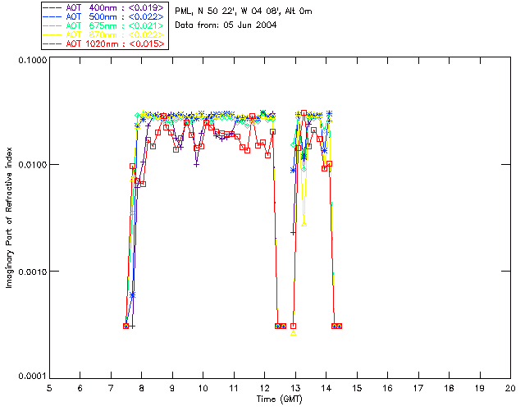Image resolution: width=525 pixels, height=420 pixels.
Task: Click the yellow triangle marker below the red square at hour 13
Action: (294, 333)
